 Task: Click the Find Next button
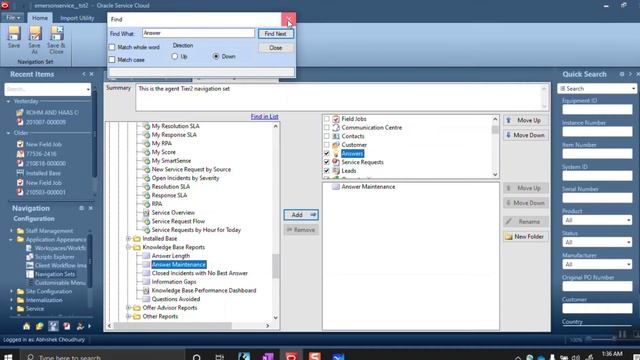[x=276, y=34]
